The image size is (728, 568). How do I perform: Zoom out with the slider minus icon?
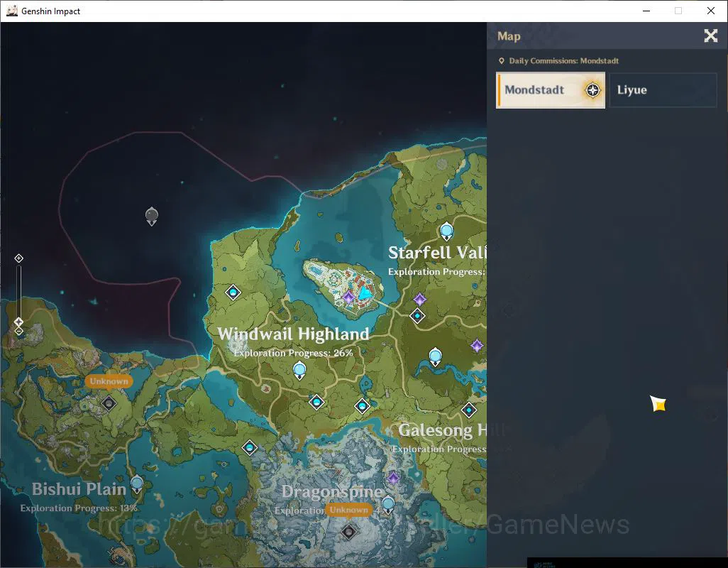click(18, 331)
